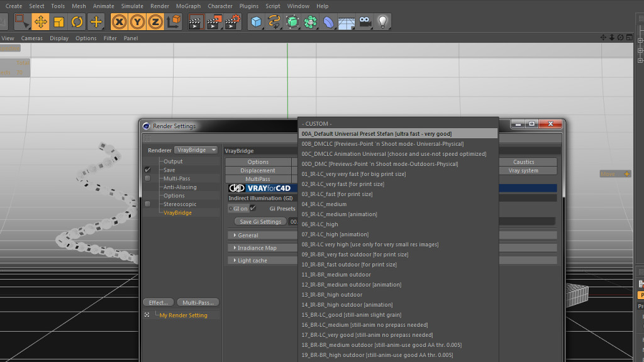Select VrayBridge in settings list
This screenshot has height=362, width=644.
(177, 212)
